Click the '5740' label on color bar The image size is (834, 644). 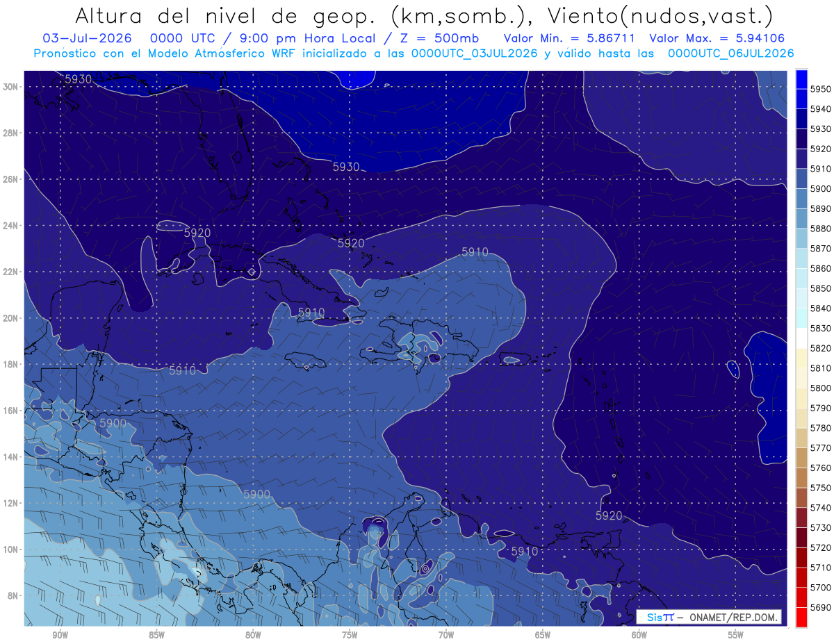click(x=821, y=508)
